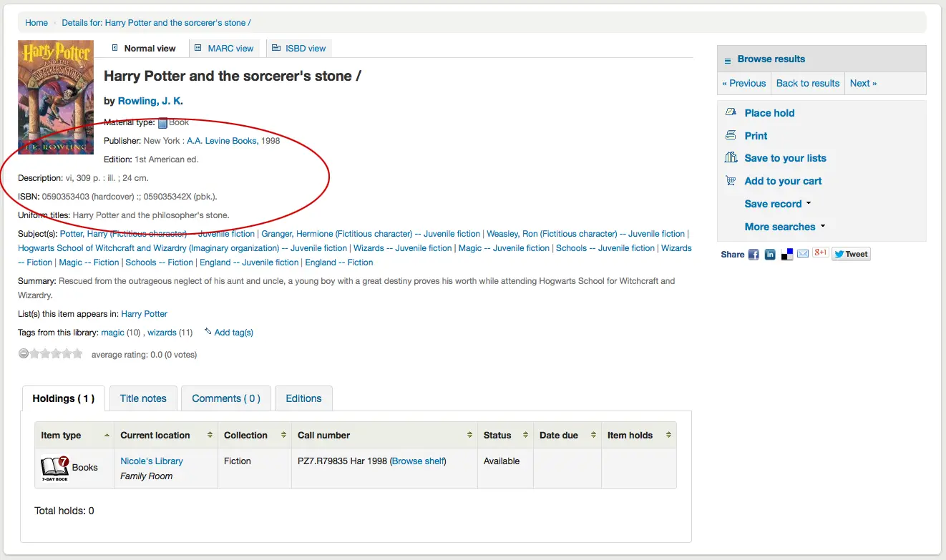Sort holdings by Call number column
The width and height of the screenshot is (946, 560).
385,435
